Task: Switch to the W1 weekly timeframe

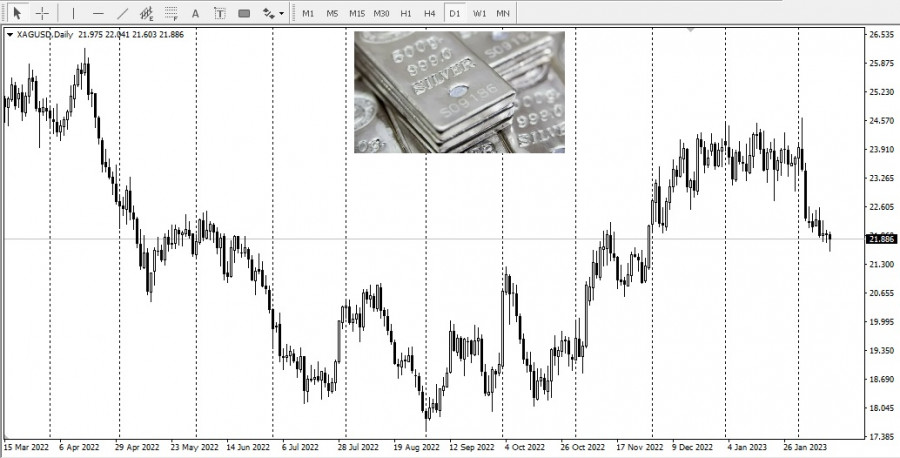Action: 480,13
